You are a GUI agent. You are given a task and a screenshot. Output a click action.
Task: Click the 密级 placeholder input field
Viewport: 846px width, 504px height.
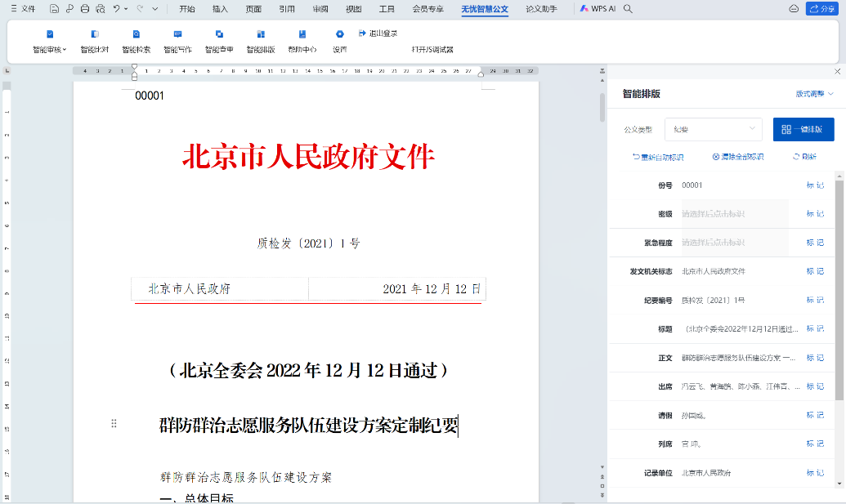click(x=734, y=214)
